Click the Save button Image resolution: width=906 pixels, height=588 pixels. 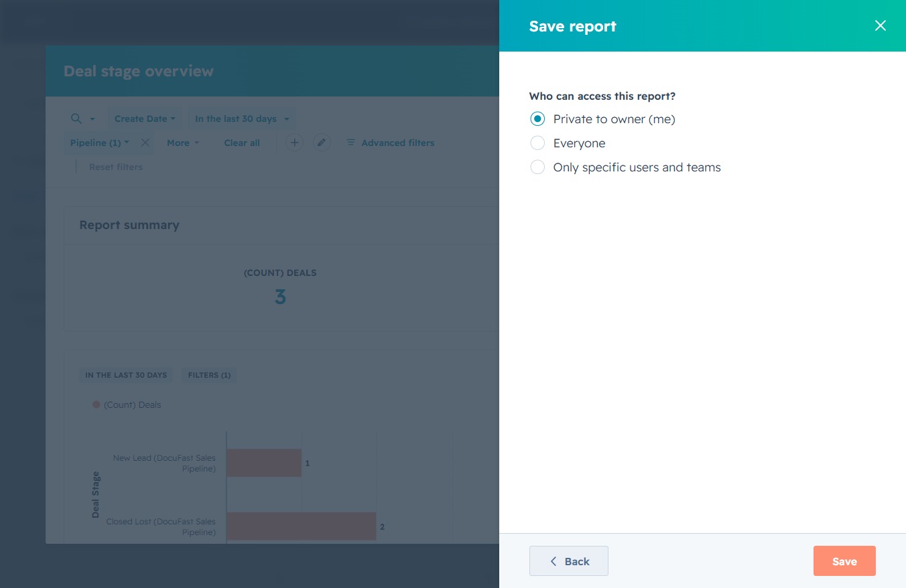point(844,561)
